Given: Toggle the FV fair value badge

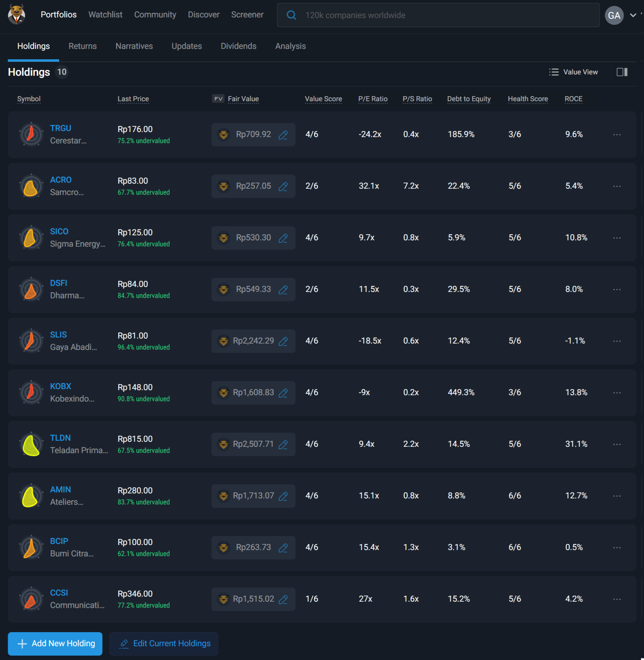Looking at the screenshot, I should (218, 99).
